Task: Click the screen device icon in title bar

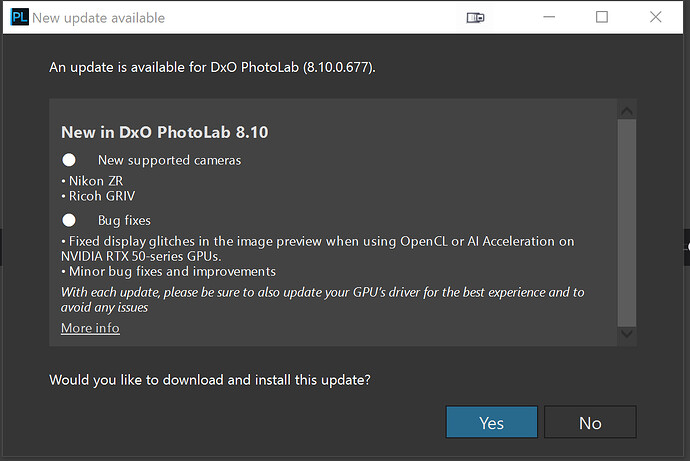Action: pyautogui.click(x=476, y=18)
